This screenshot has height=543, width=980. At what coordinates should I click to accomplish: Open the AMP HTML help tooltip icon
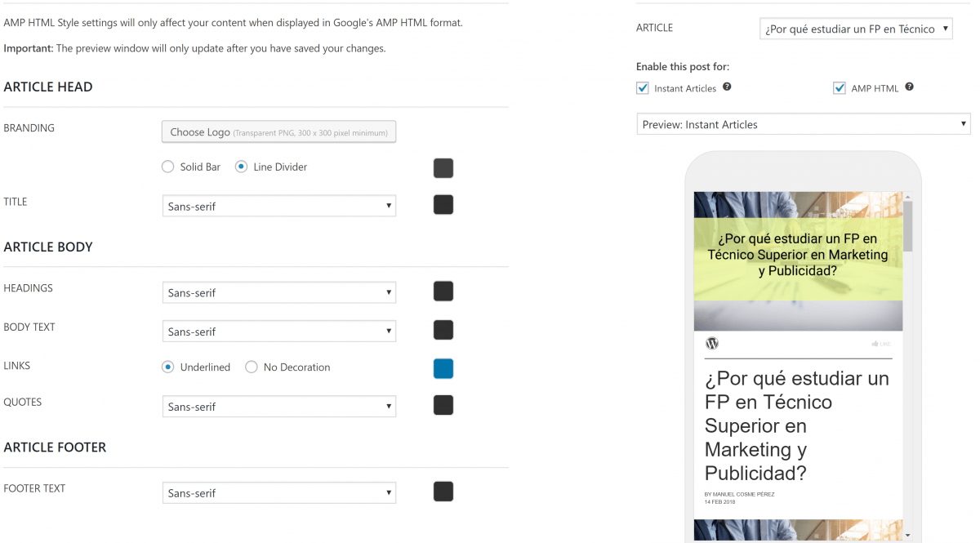pos(909,87)
